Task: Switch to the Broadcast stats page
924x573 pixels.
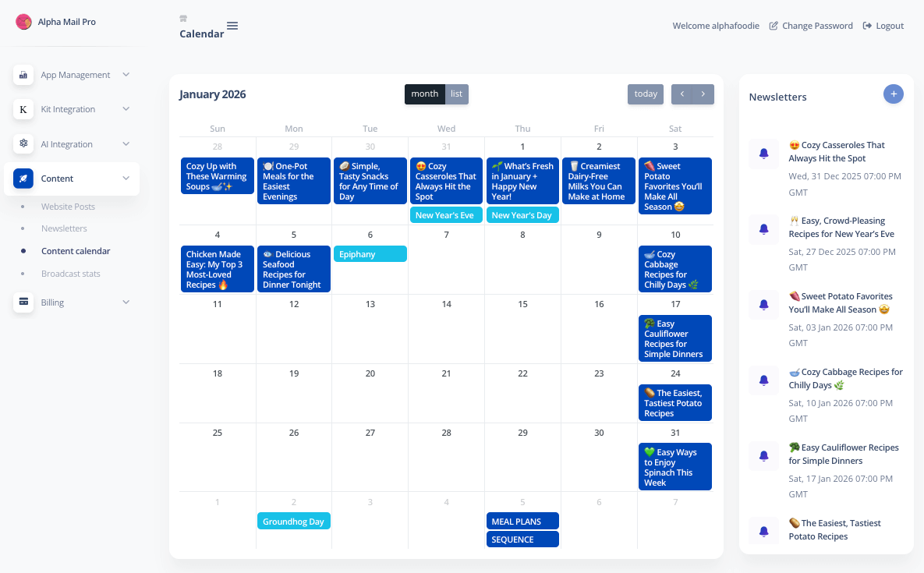Action: [x=71, y=273]
